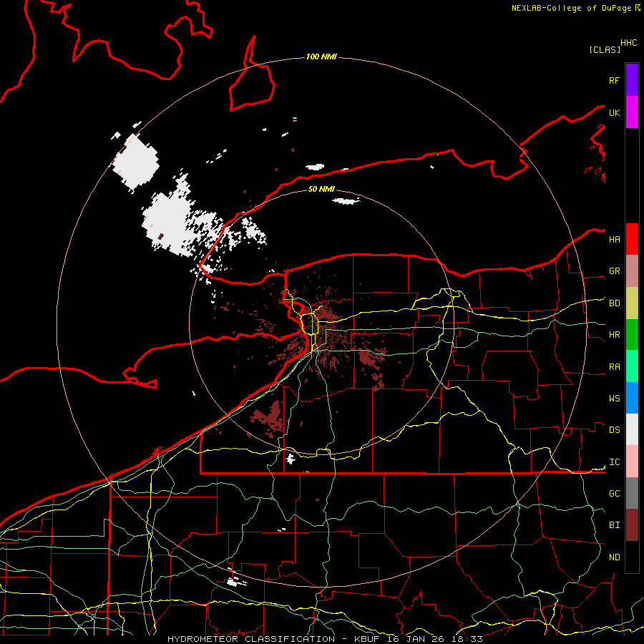Select the IC pink legend swatch
Screen dimensions: 644x644
pos(632,462)
